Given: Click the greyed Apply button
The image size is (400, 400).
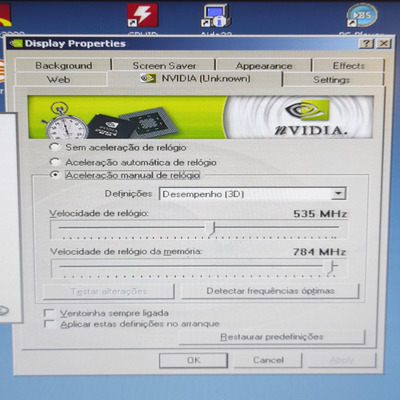Looking at the screenshot, I should point(342,360).
